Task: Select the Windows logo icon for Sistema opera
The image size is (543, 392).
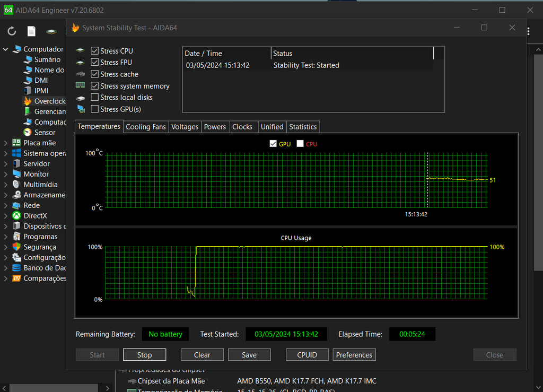Action: tap(16, 153)
